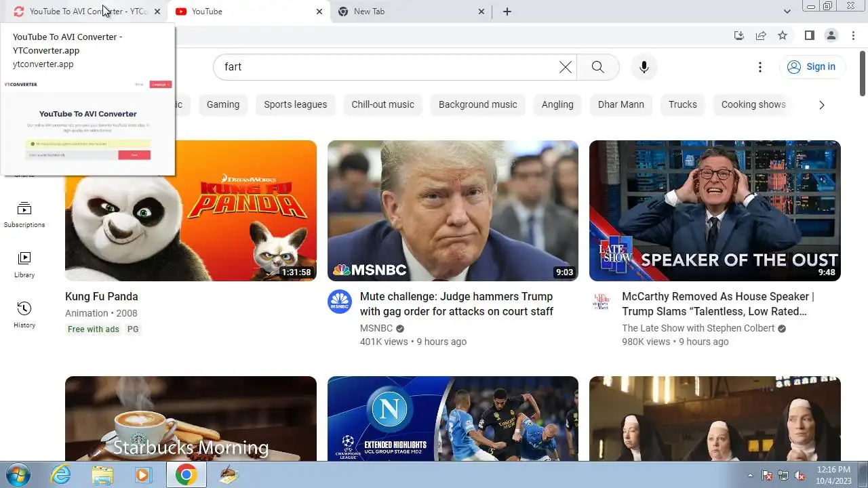This screenshot has width=868, height=488.
Task: Click the install app icon in address bar
Action: (x=739, y=35)
